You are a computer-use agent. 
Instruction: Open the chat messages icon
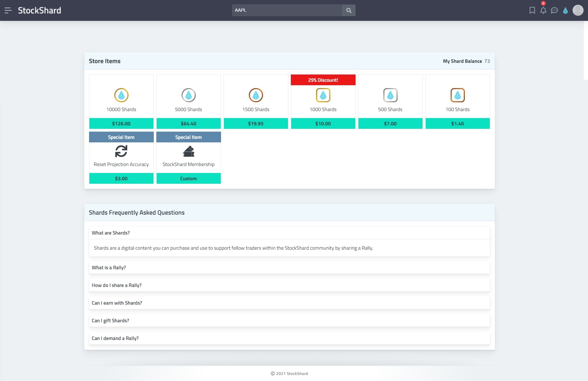554,10
